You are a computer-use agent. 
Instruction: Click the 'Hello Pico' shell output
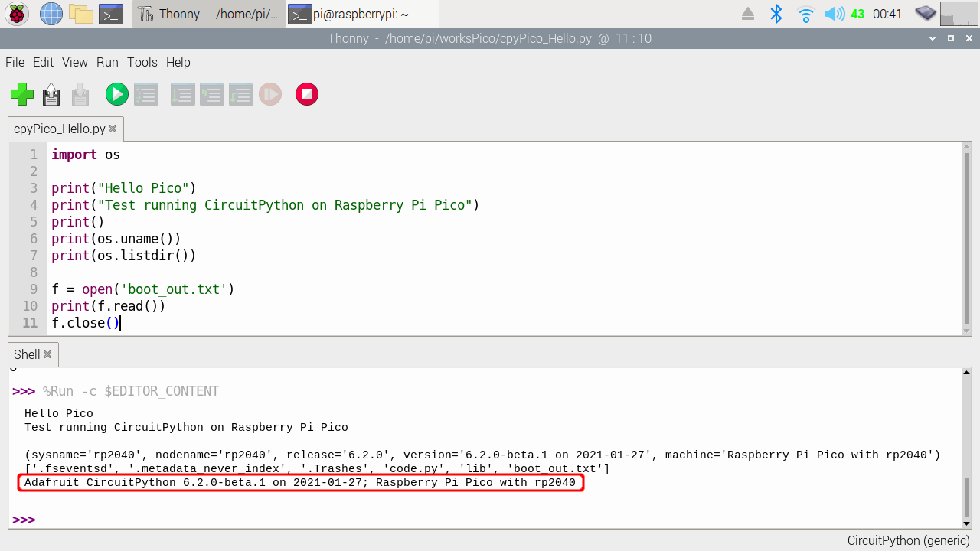(59, 413)
